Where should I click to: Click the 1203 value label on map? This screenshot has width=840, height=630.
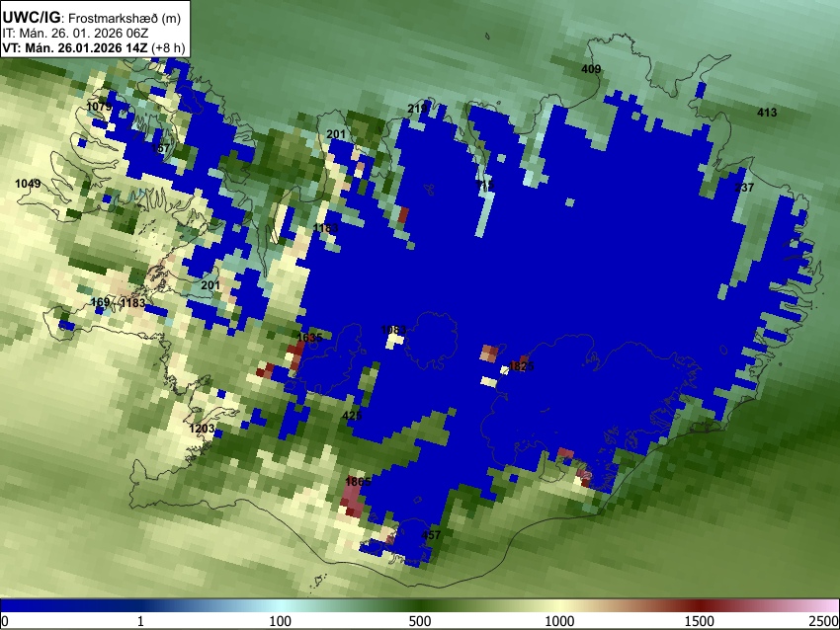tap(202, 429)
